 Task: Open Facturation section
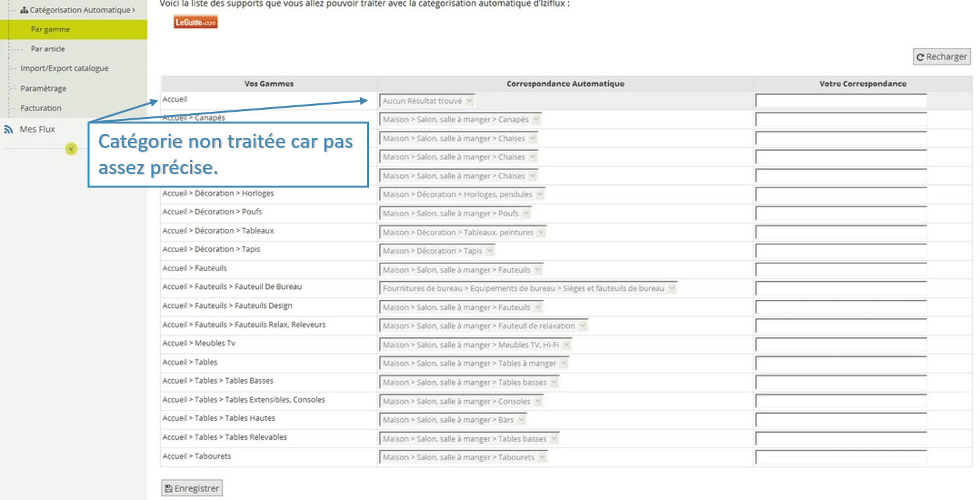[41, 108]
